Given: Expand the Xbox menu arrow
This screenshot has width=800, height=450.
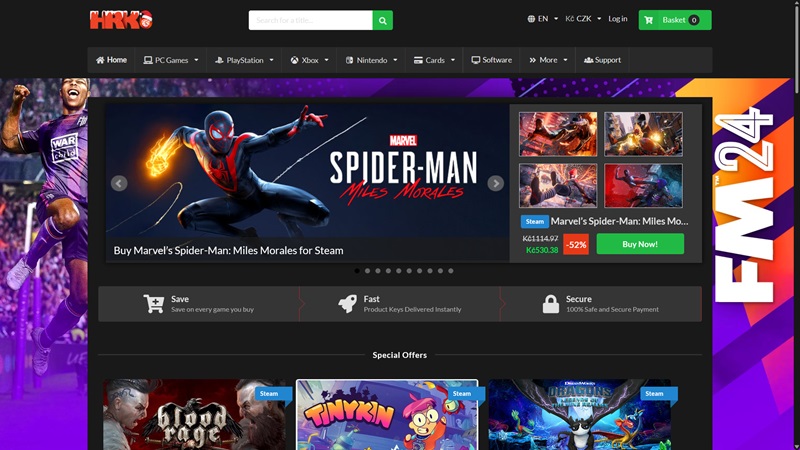Looking at the screenshot, I should click(x=327, y=60).
